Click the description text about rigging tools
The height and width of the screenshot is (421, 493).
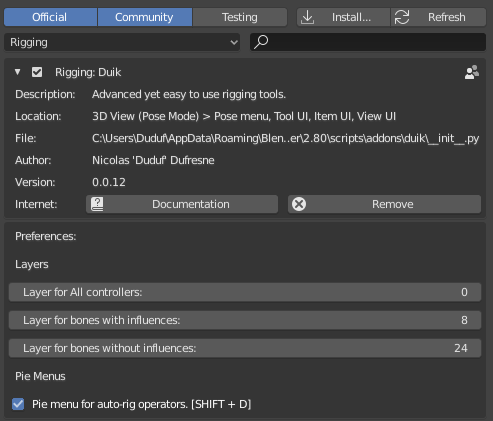point(189,94)
